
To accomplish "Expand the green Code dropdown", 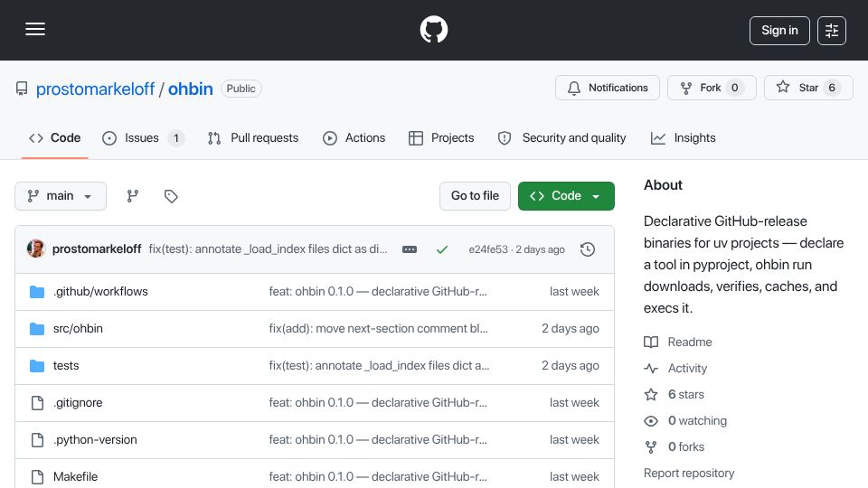I will (x=566, y=196).
